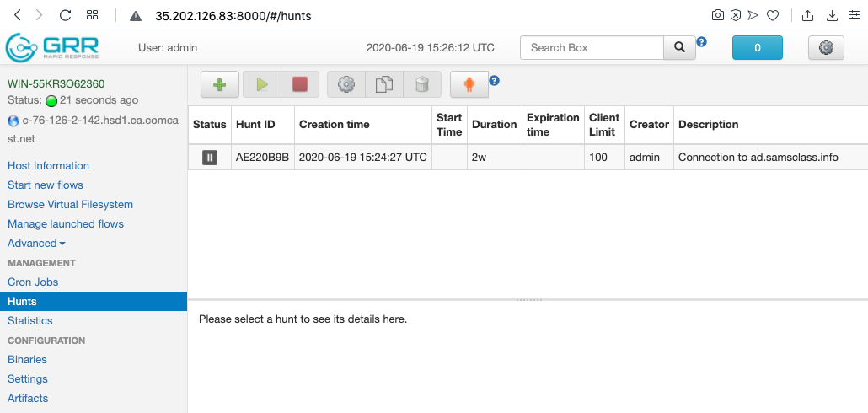Click the Creation time column header

pyautogui.click(x=363, y=125)
